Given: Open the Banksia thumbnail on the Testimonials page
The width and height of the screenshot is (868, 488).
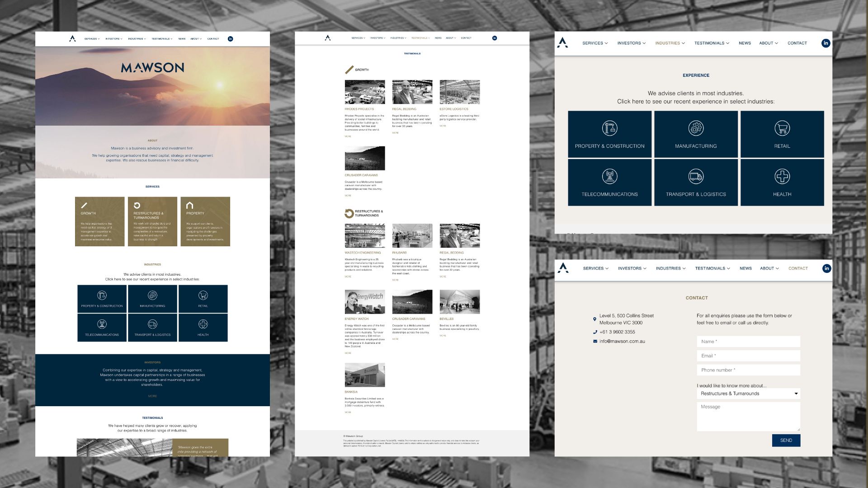Looking at the screenshot, I should click(x=365, y=375).
